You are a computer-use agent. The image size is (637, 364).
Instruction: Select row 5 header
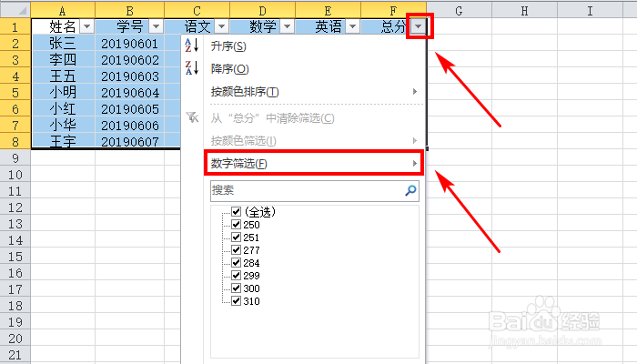[15, 92]
